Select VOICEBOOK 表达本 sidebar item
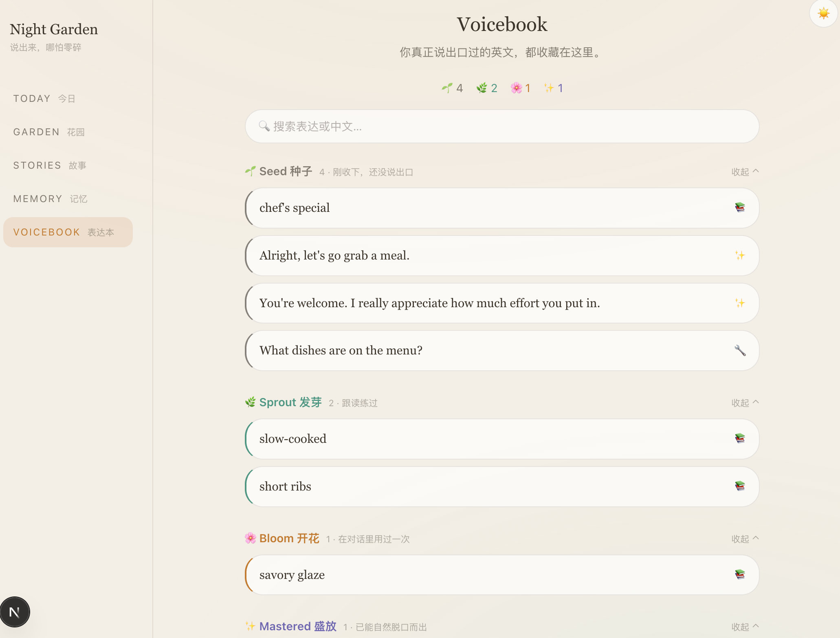Viewport: 840px width, 638px height. [68, 232]
